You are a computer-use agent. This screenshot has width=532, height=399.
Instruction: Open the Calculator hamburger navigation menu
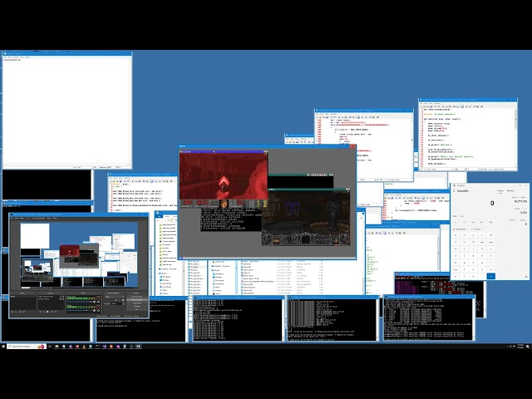pos(454,190)
